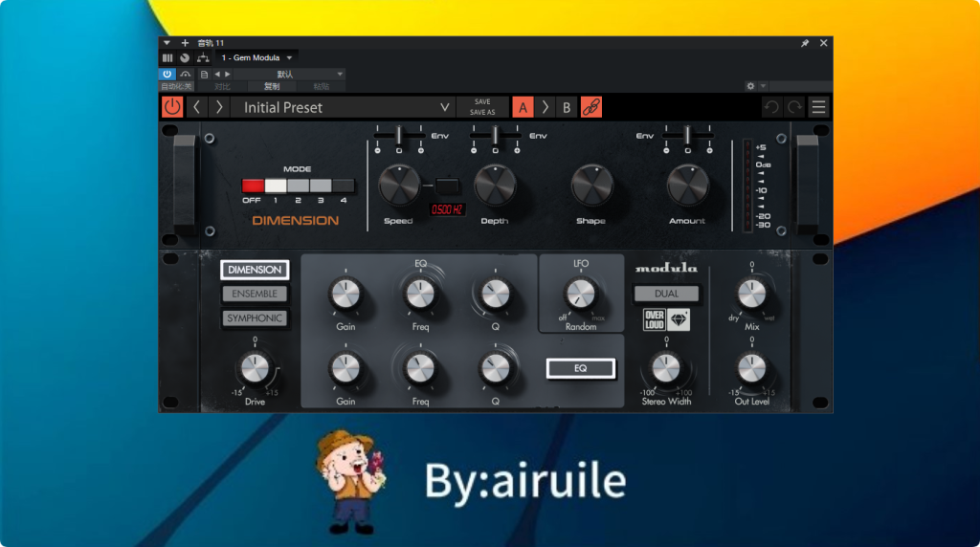Click the 粘贴 paste button
The image size is (980, 547).
322,86
